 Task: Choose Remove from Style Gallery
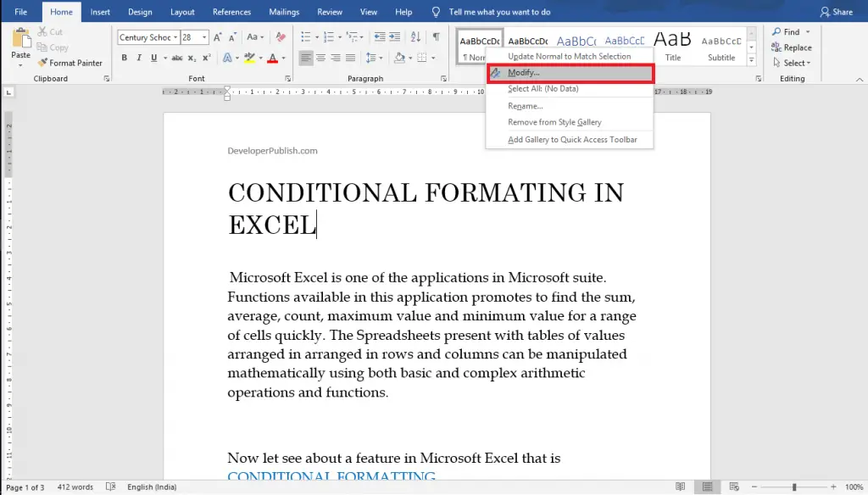coord(569,122)
